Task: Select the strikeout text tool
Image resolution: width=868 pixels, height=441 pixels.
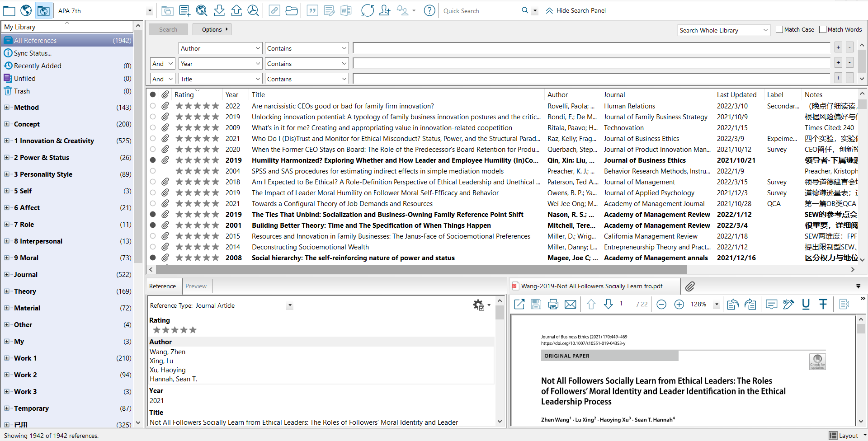Action: coord(823,305)
